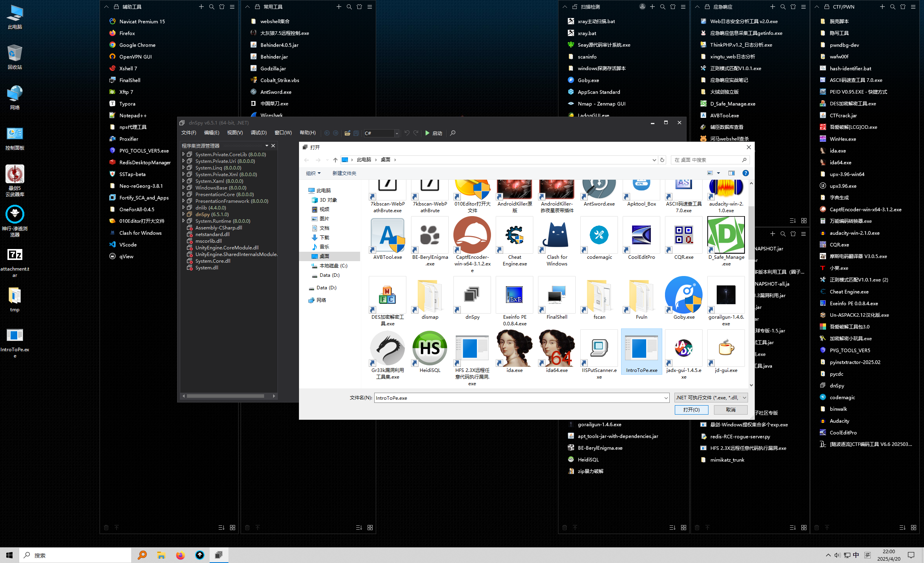Open desktop 回收站 icon
The width and height of the screenshot is (924, 563).
coord(15,57)
